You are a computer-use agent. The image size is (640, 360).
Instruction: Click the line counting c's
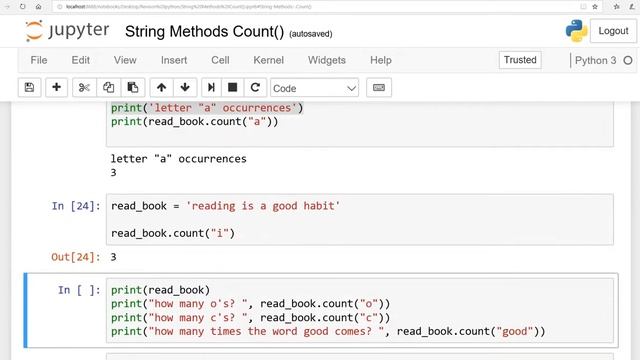coord(251,318)
